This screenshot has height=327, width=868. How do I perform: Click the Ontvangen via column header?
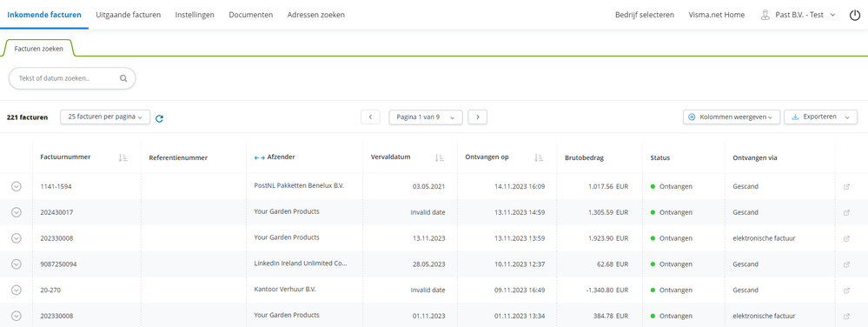point(754,158)
